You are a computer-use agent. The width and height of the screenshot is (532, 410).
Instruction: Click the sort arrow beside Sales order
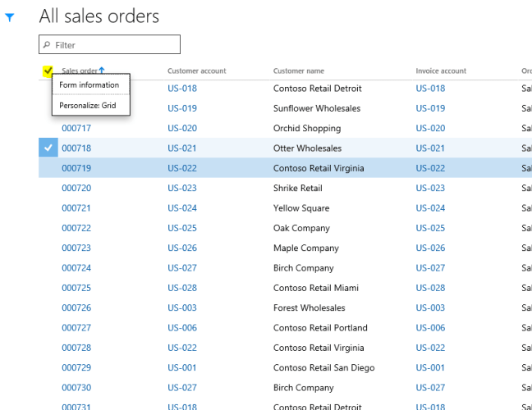tap(102, 71)
